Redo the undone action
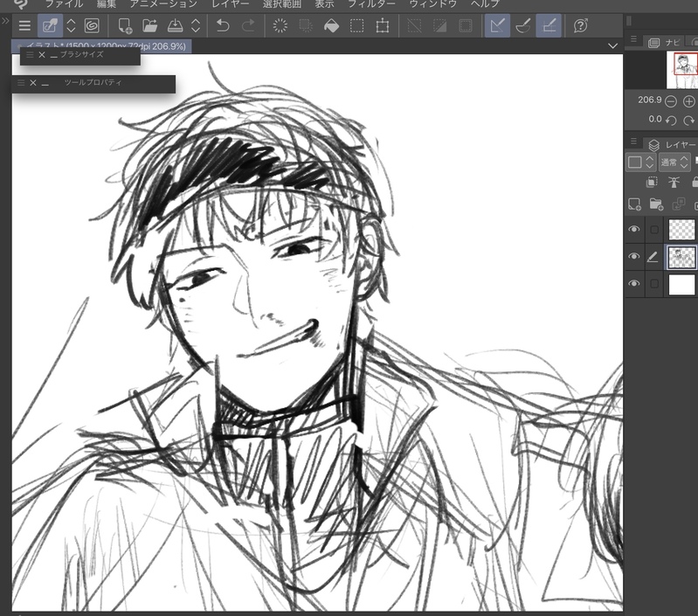 (x=248, y=26)
